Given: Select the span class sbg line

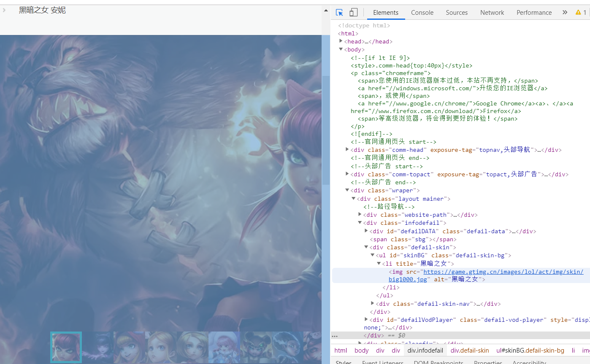Looking at the screenshot, I should (413, 239).
